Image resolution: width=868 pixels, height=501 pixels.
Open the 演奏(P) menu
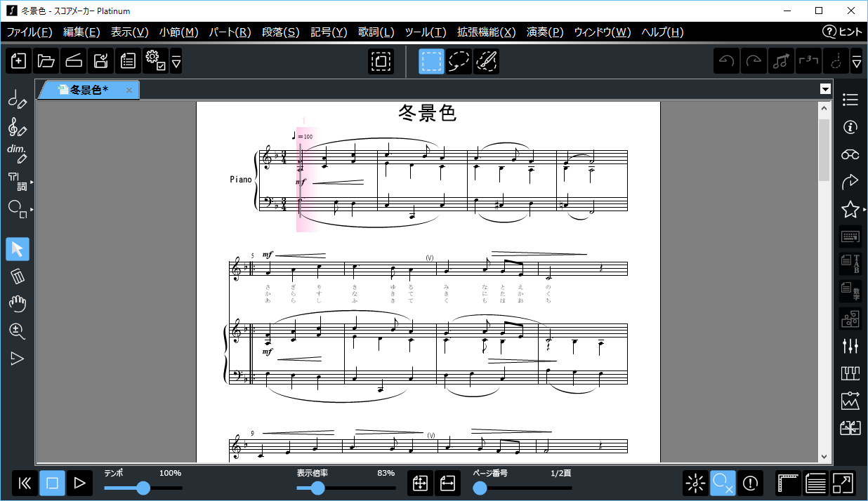point(545,32)
